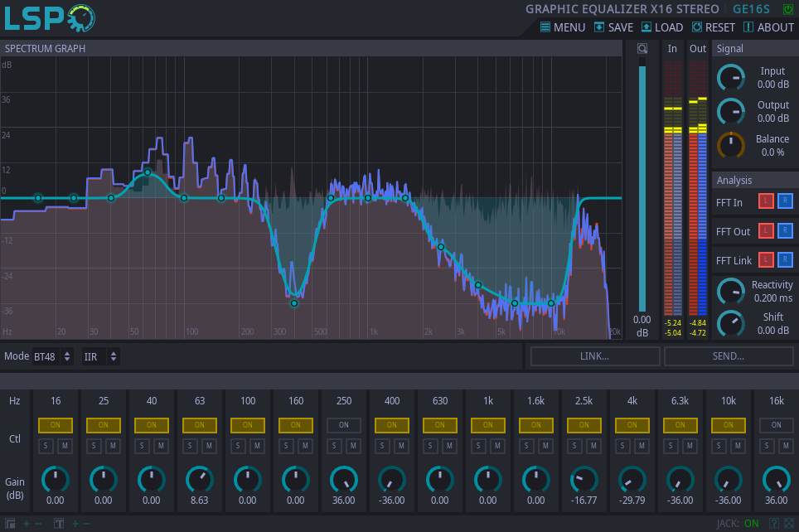The image size is (799, 532).
Task: Click the boosted curve node at the 63 Hz peak
Action: click(x=148, y=172)
